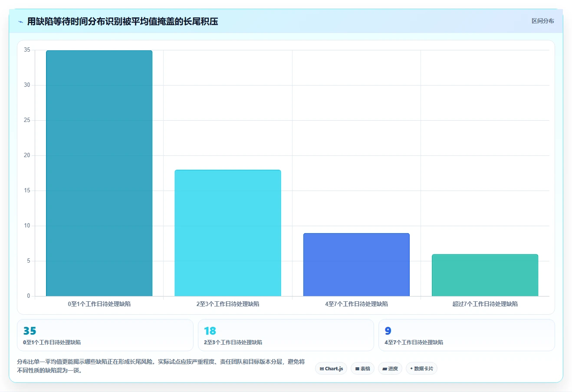Select the 进度 tag chip

click(390, 369)
